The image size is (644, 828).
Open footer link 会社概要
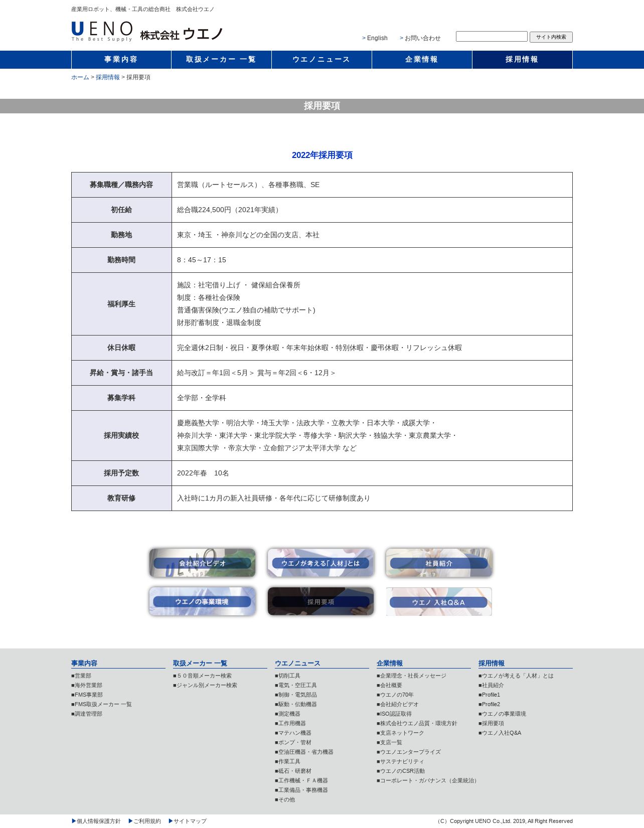click(389, 686)
